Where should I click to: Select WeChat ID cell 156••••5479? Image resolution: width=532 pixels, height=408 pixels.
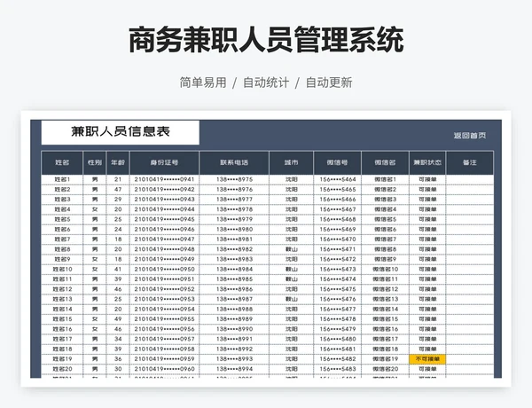click(338, 329)
